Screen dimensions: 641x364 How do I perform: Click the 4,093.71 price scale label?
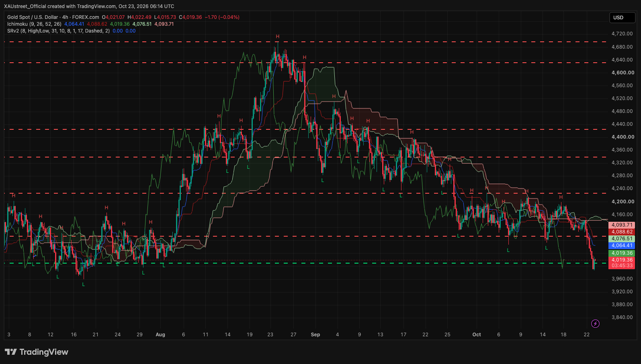pyautogui.click(x=622, y=225)
